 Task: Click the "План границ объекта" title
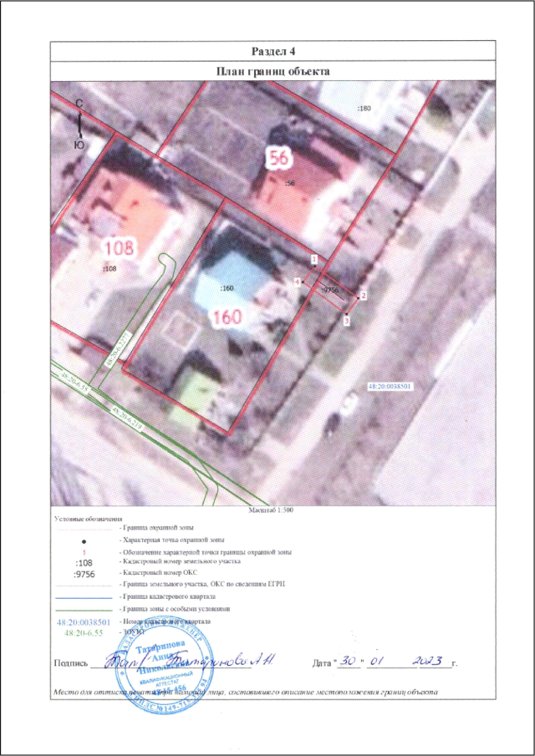[268, 72]
